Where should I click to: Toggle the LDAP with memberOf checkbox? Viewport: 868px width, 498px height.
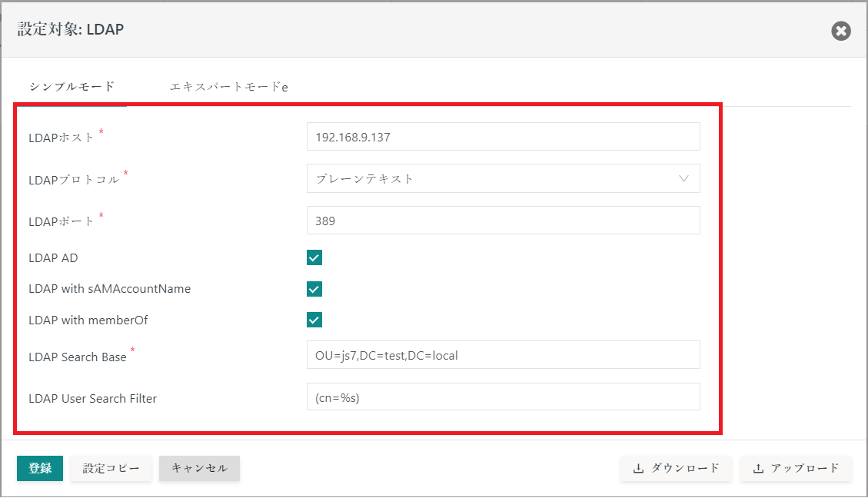[x=314, y=319]
